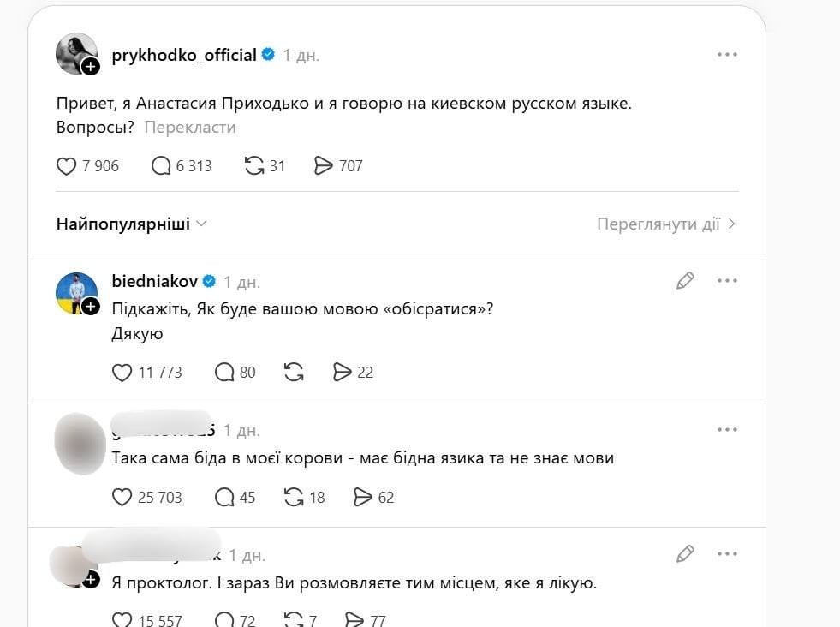840x627 pixels.
Task: Open replies on the main post
Action: click(161, 166)
